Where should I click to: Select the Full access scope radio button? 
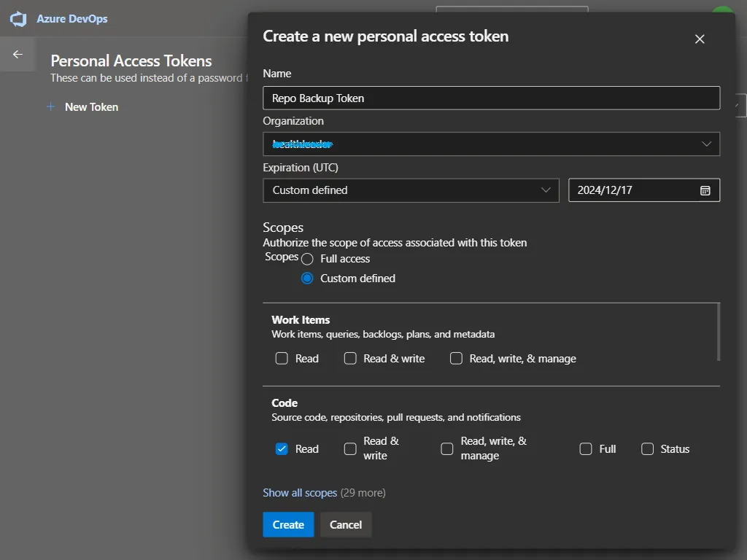pos(307,259)
